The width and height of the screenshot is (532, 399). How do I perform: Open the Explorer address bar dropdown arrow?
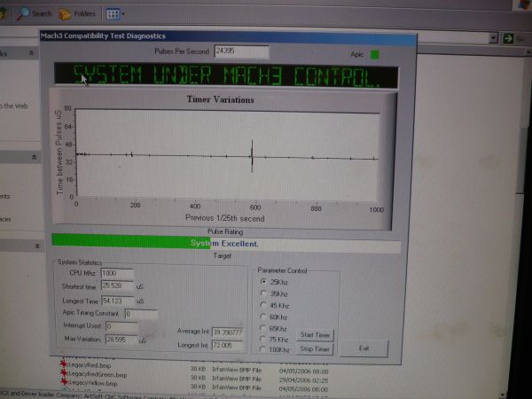pos(494,38)
